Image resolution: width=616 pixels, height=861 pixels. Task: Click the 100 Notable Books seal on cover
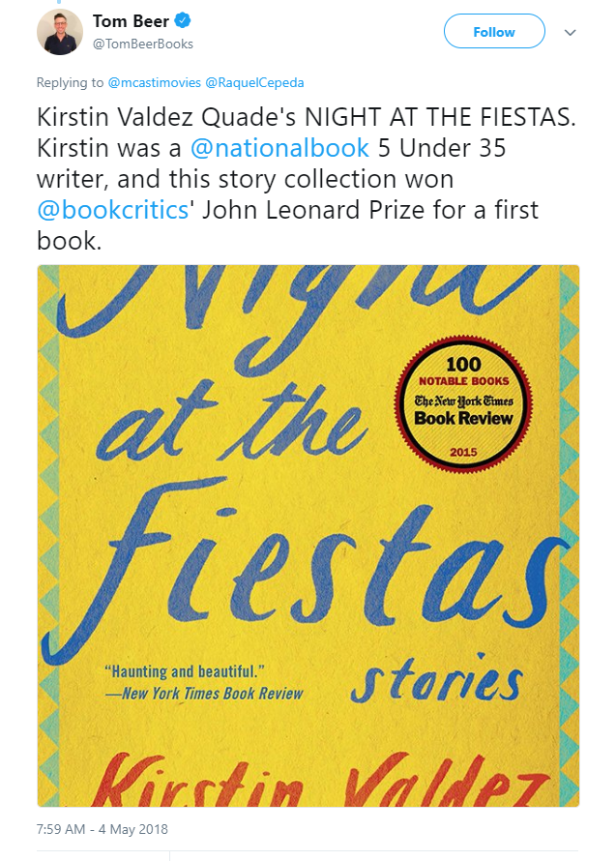pyautogui.click(x=463, y=404)
